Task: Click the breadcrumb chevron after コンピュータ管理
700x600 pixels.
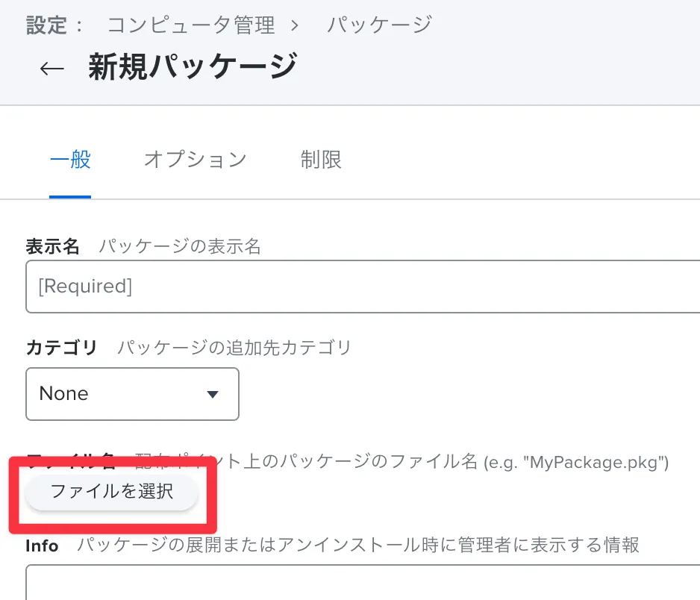Action: coord(295,25)
